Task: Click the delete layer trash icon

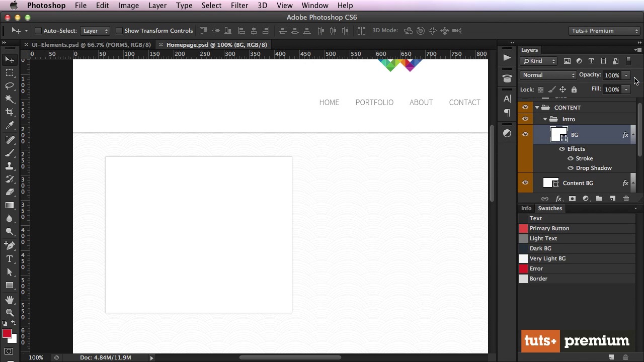Action: (x=626, y=199)
